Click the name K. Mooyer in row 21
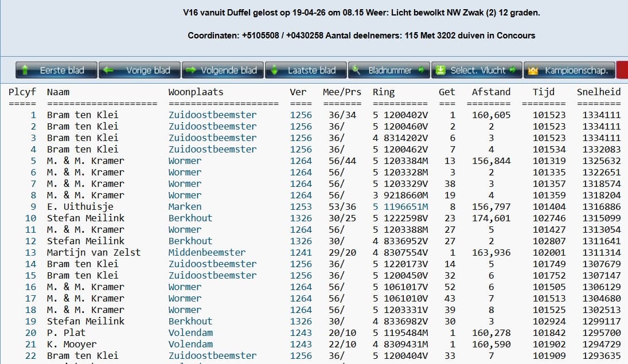The image size is (628, 364). pyautogui.click(x=72, y=344)
